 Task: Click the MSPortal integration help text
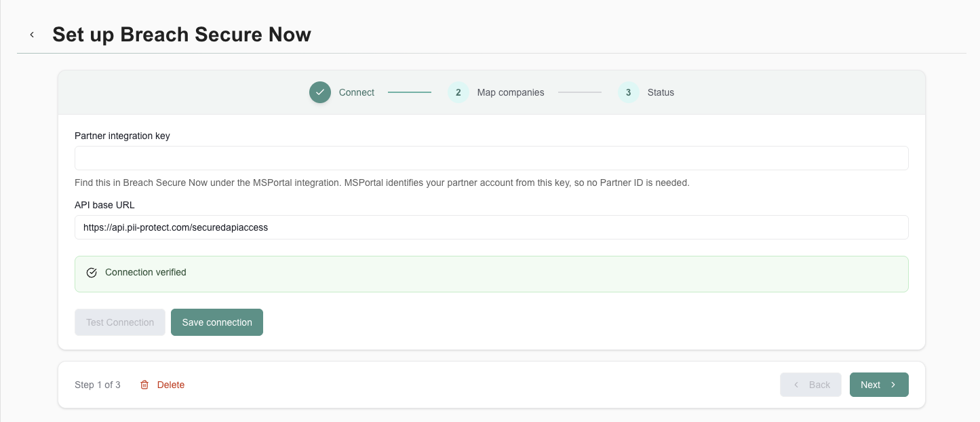(x=382, y=183)
